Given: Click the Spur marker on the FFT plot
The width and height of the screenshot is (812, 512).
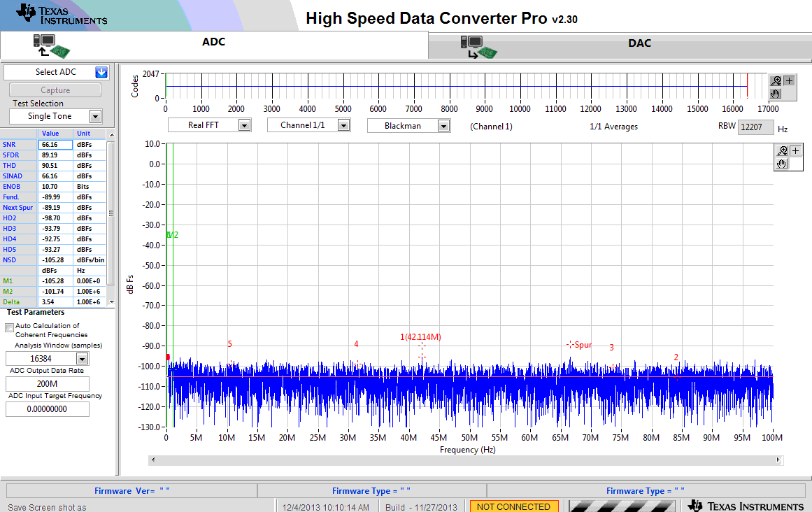Looking at the screenshot, I should point(579,345).
